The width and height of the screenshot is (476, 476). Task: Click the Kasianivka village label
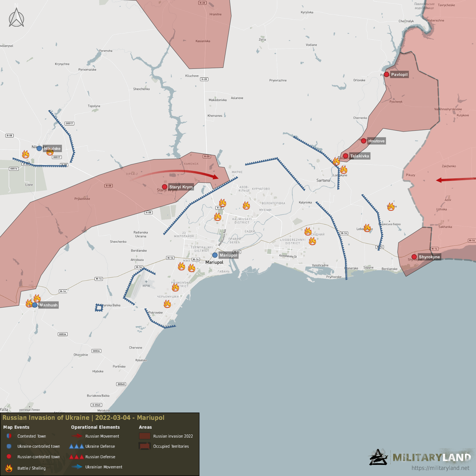[203, 41]
